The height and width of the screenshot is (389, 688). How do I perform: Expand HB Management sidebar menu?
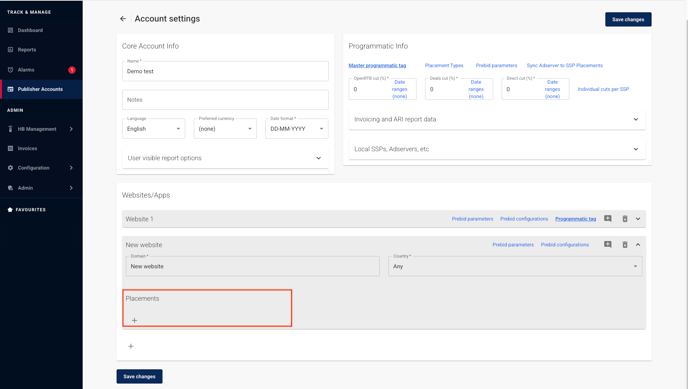(x=41, y=129)
